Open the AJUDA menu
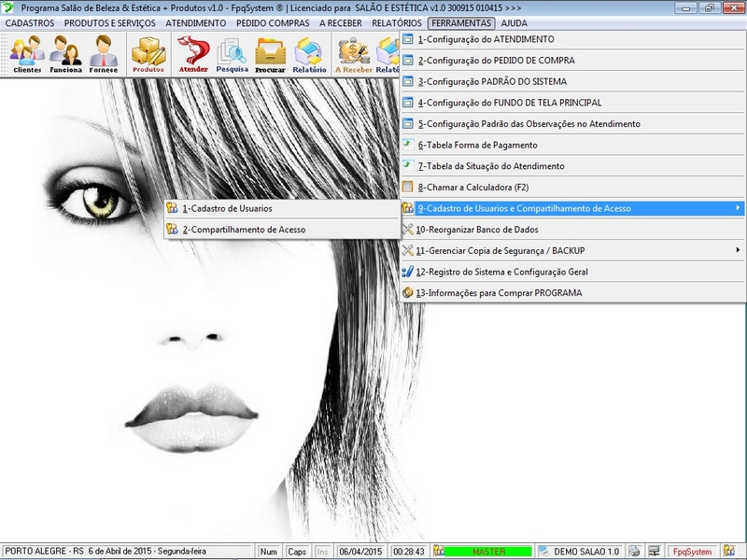This screenshot has height=560, width=747. point(514,23)
